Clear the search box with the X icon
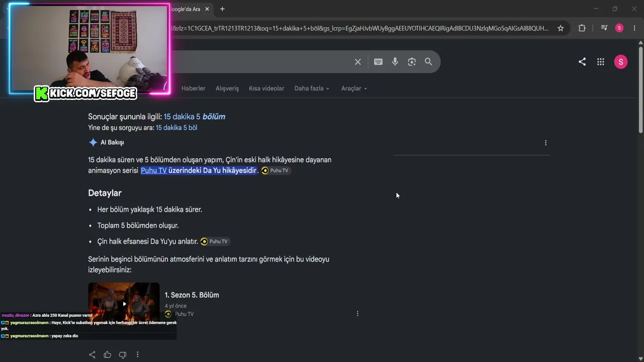The width and height of the screenshot is (644, 362). 358,62
